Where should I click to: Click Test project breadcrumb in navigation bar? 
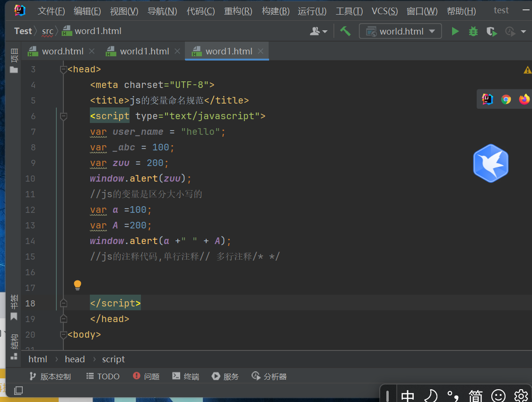click(23, 31)
